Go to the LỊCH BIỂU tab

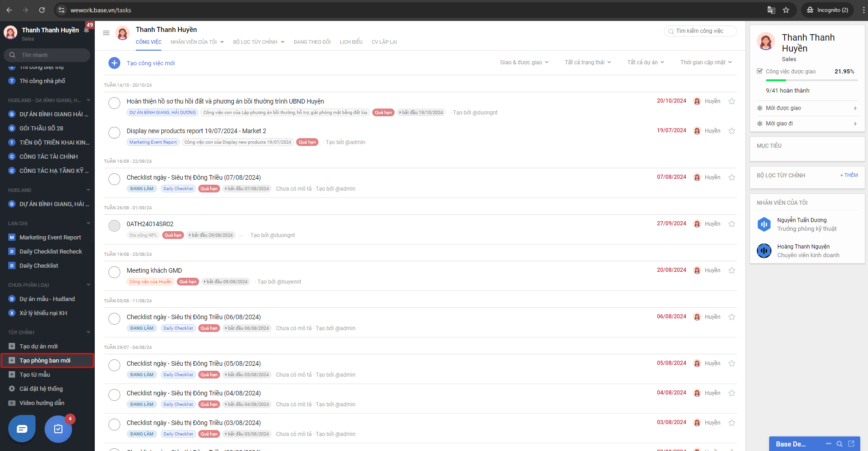point(351,42)
